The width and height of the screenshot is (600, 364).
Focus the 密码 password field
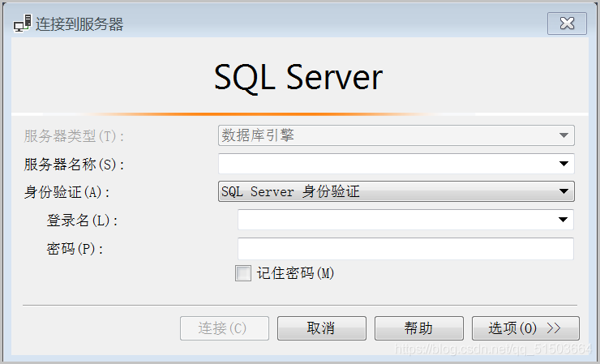click(405, 249)
